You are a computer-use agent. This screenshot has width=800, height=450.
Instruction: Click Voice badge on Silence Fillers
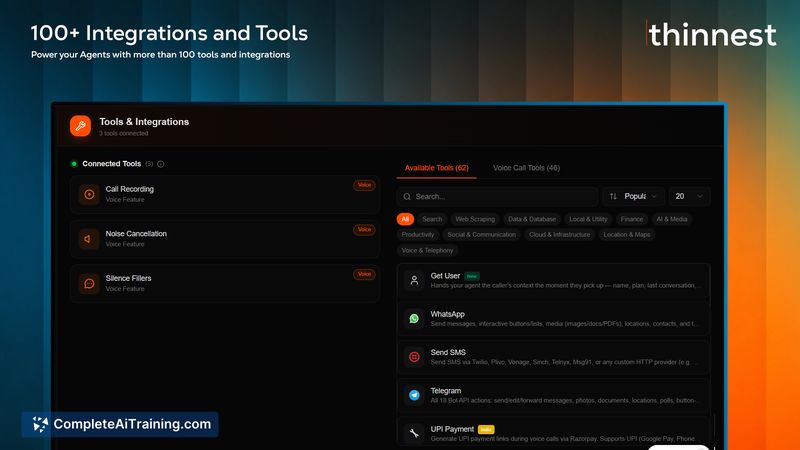point(364,274)
